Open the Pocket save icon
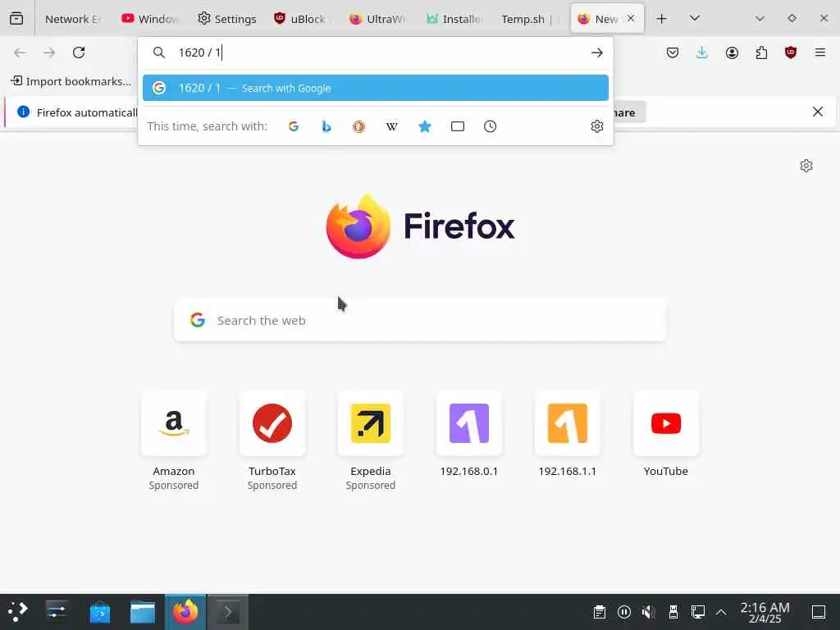The width and height of the screenshot is (840, 630). 673,52
